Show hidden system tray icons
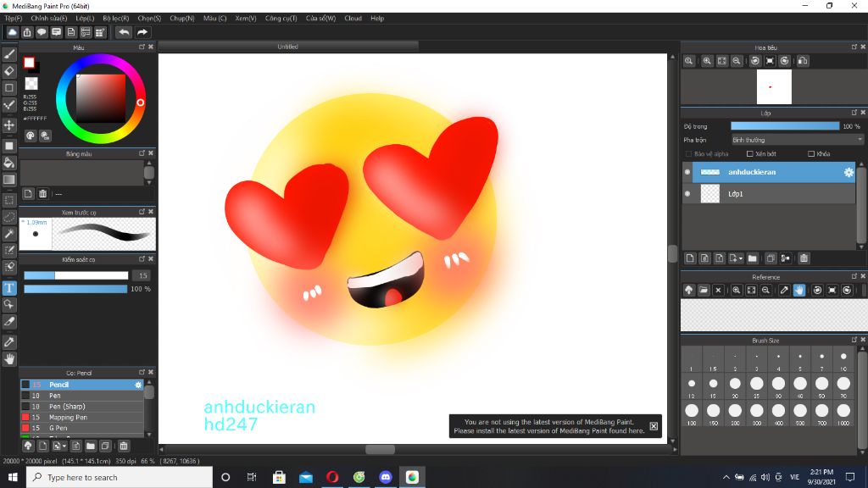868x488 pixels. click(x=726, y=477)
